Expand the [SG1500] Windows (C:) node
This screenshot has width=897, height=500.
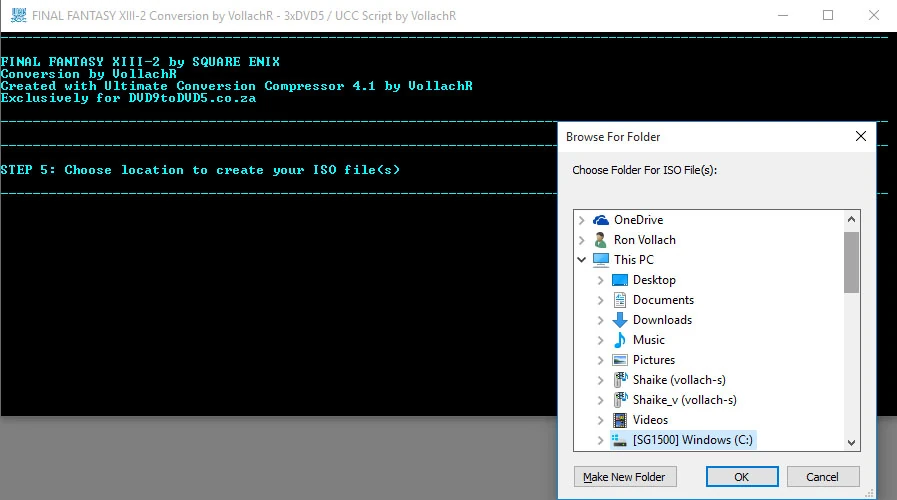pos(600,441)
